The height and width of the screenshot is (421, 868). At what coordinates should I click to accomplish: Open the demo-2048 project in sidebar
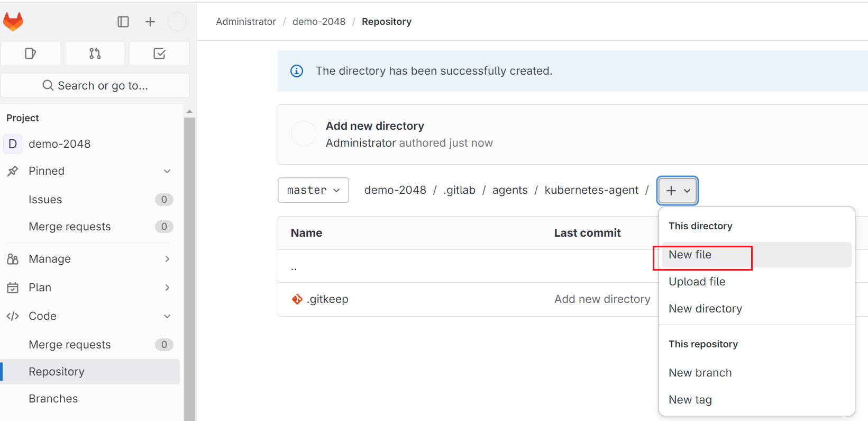point(60,144)
